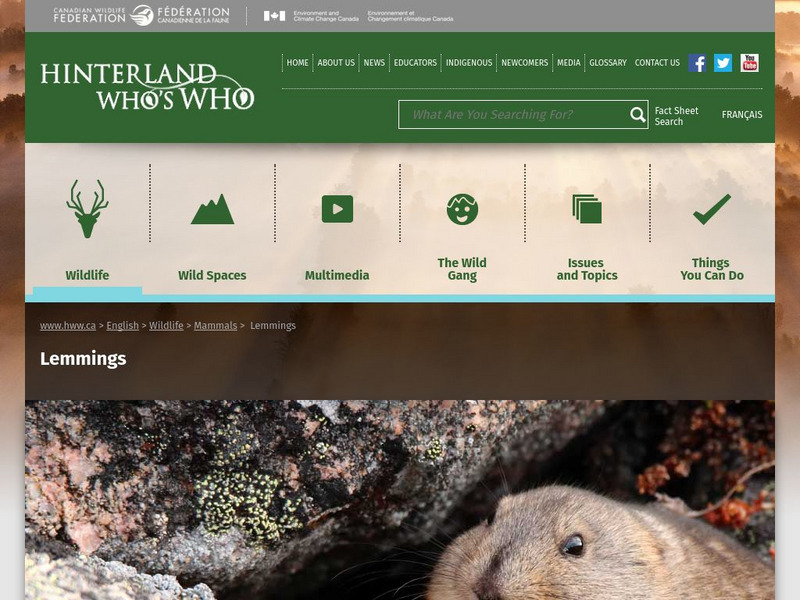Open the Facebook page icon
800x600 pixels.
(697, 63)
